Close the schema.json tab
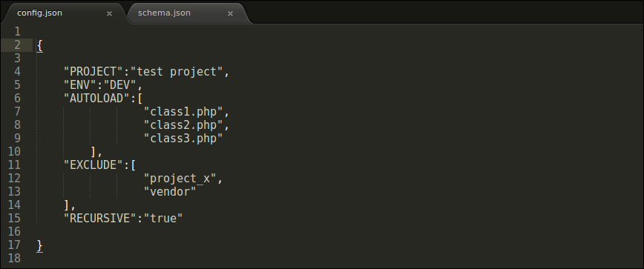Viewport: 644px width, 269px height. 230,13
